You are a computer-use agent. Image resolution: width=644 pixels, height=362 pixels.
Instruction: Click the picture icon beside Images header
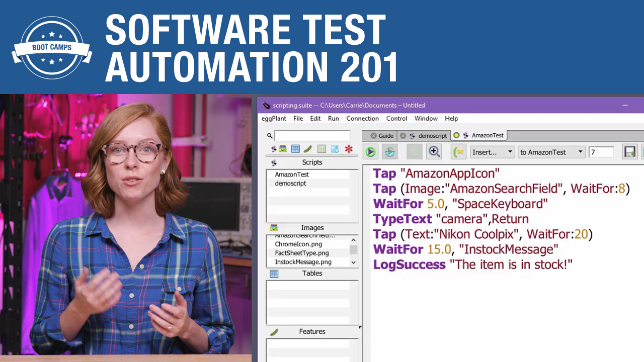pos(274,228)
